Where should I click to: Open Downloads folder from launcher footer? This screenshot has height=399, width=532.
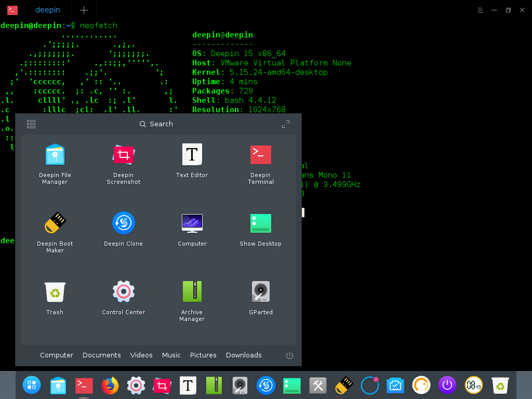click(244, 355)
